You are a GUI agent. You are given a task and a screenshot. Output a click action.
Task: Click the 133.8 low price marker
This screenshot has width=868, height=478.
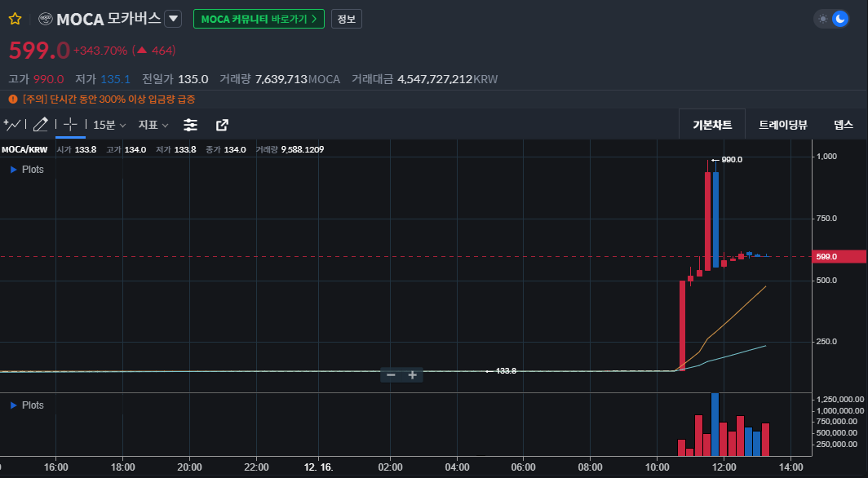pos(501,371)
